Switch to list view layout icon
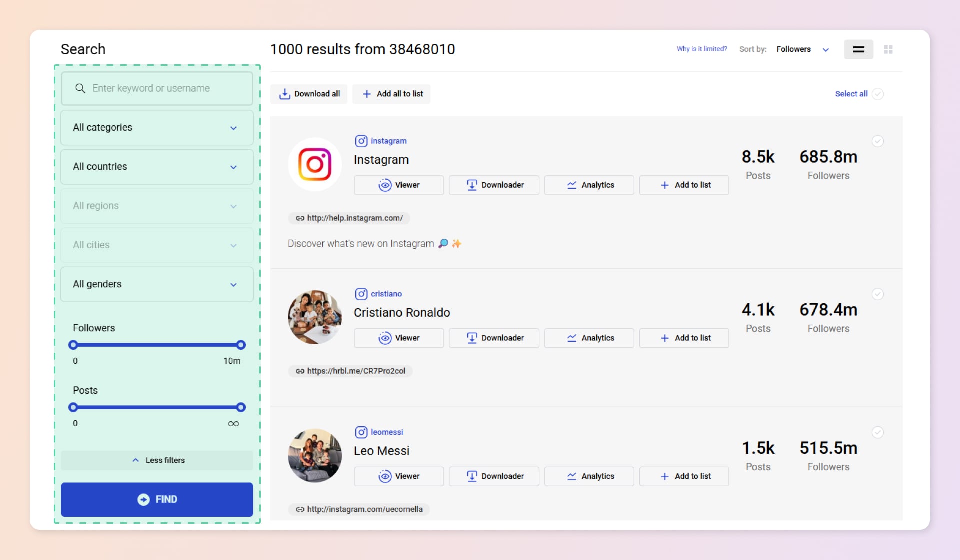This screenshot has height=560, width=960. coord(858,49)
